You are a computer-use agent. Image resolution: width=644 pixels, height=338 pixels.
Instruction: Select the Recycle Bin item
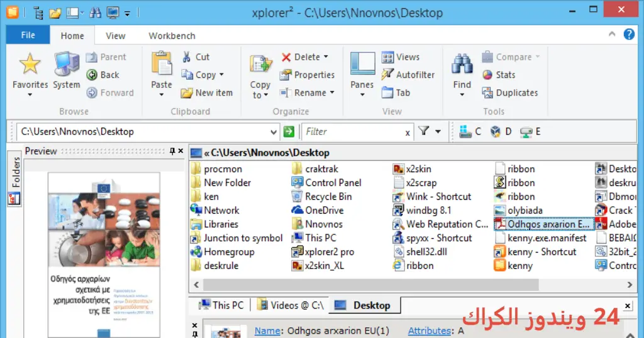tap(321, 197)
